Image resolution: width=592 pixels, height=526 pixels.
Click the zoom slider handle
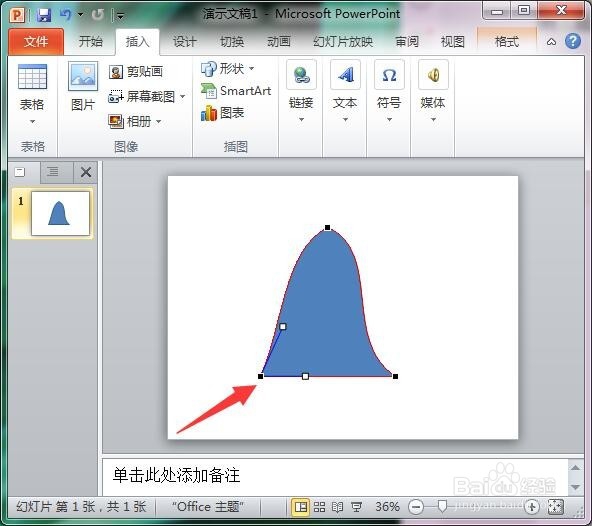click(442, 506)
